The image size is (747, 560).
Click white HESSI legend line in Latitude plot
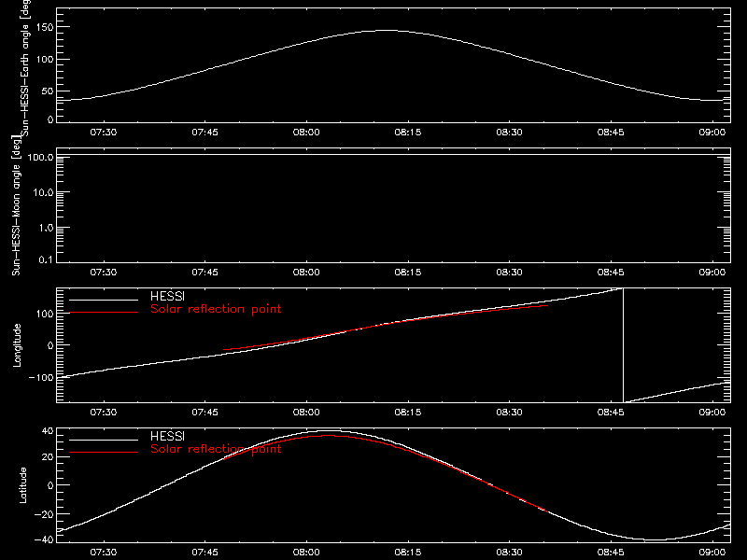(x=104, y=440)
